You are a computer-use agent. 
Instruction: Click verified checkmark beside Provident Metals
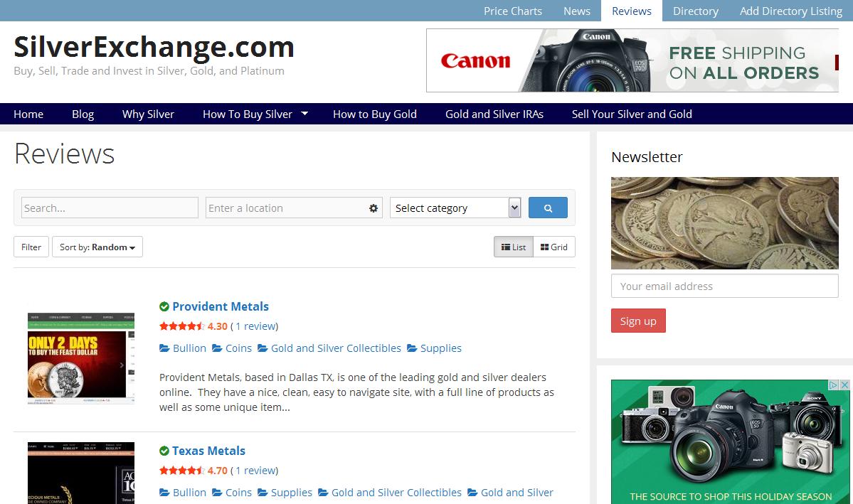[164, 306]
